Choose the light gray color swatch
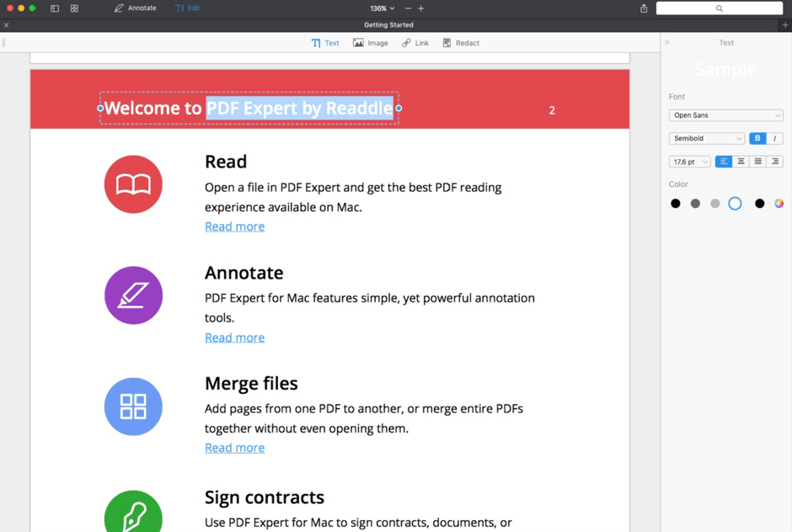The height and width of the screenshot is (532, 792). tap(714, 204)
